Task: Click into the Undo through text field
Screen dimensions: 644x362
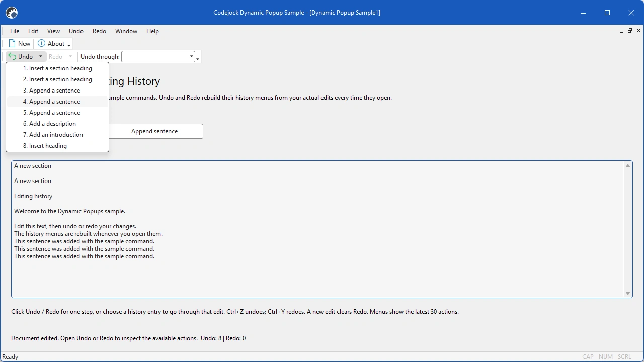Action: tap(155, 57)
